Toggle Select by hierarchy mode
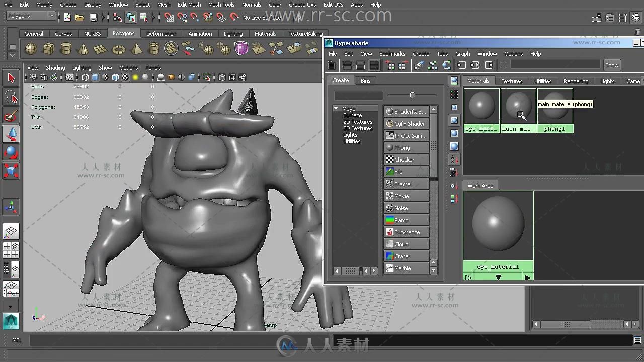The image size is (644, 362). click(x=118, y=17)
